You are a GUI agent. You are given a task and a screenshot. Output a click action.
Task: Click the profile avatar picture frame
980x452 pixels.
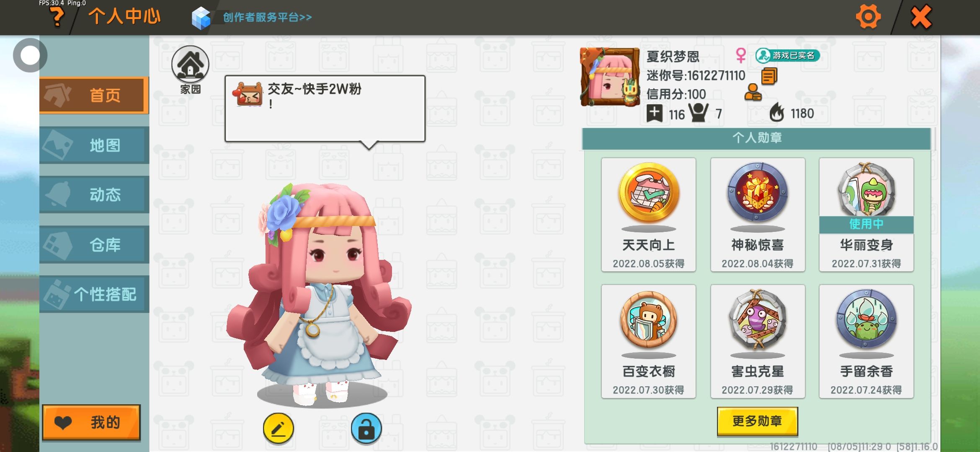coord(610,77)
